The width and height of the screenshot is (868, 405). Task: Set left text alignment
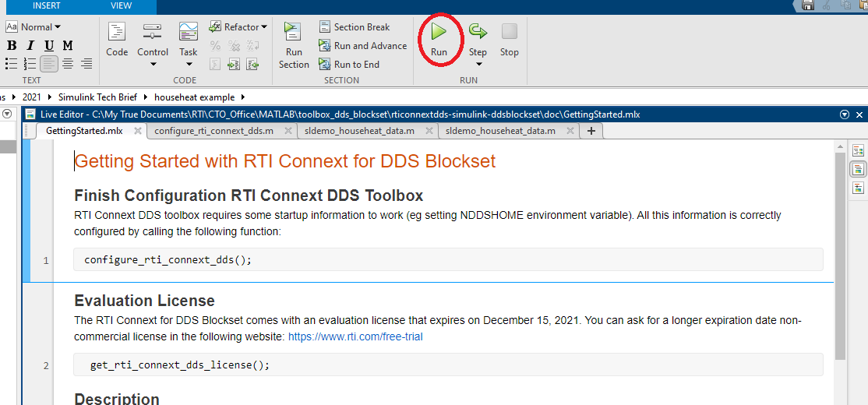pos(49,64)
